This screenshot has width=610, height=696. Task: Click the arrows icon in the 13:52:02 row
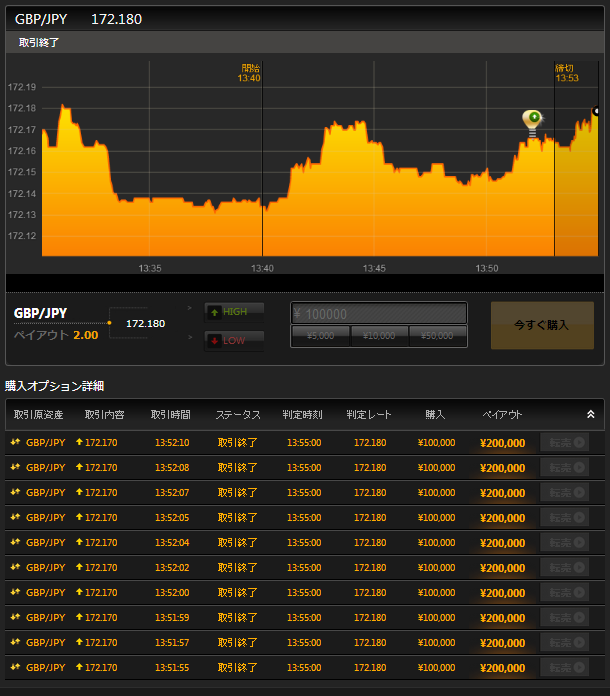click(x=16, y=566)
